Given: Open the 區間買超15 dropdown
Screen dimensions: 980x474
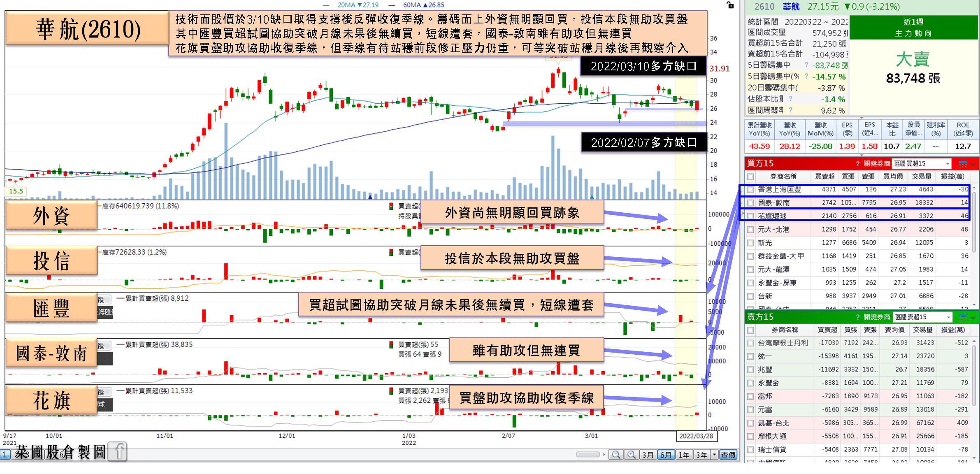Looking at the screenshot, I should point(922,164).
